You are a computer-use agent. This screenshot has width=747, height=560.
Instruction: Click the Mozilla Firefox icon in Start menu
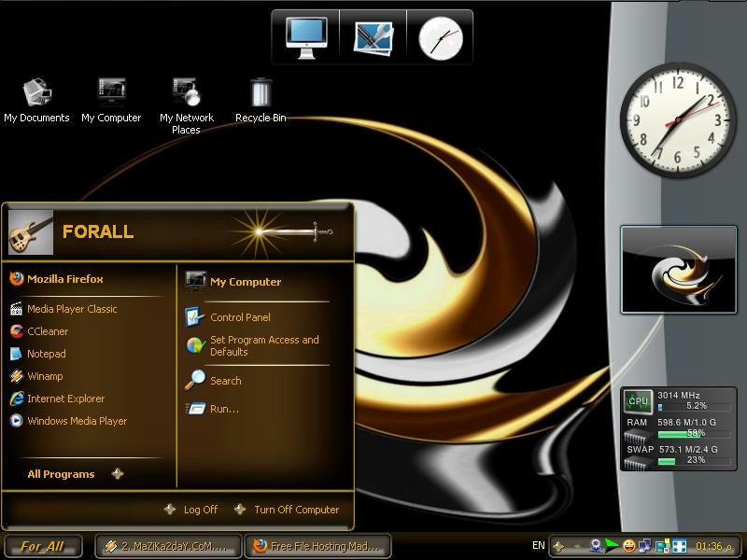(17, 278)
